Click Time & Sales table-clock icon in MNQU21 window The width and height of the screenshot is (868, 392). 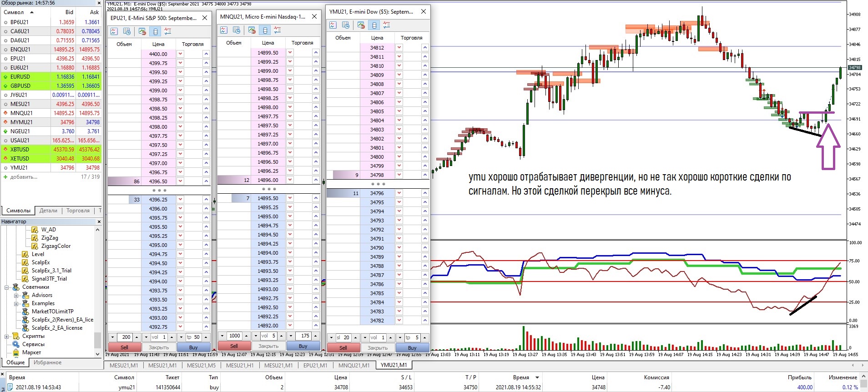(237, 30)
